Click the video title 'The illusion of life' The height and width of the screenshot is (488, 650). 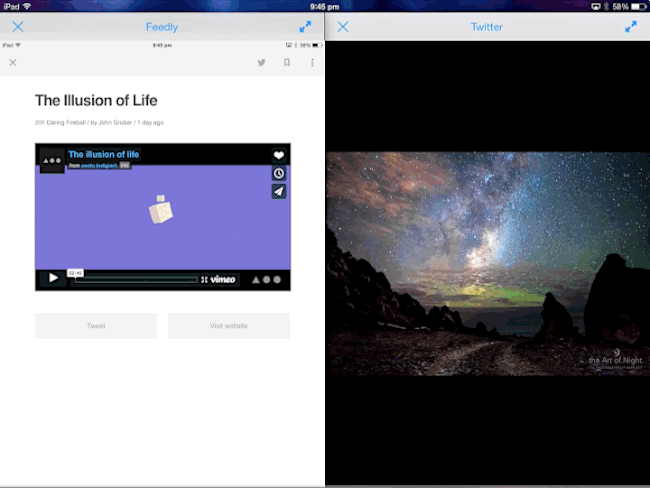[104, 154]
